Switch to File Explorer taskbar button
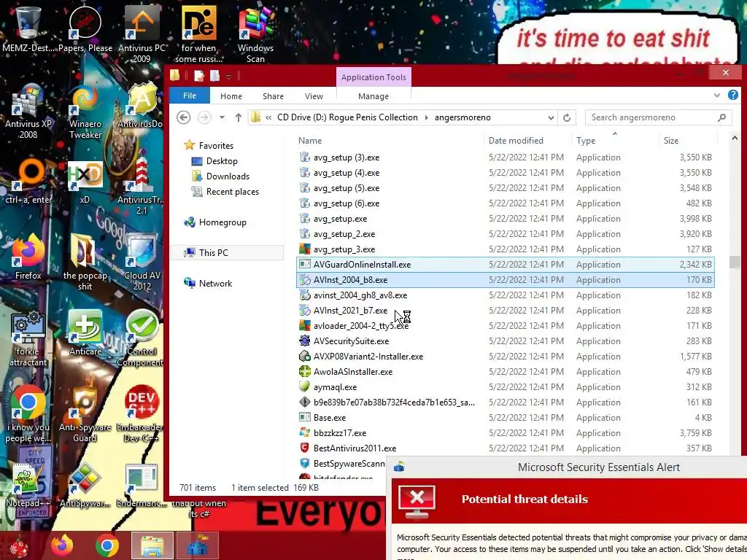This screenshot has height=560, width=747. (152, 545)
